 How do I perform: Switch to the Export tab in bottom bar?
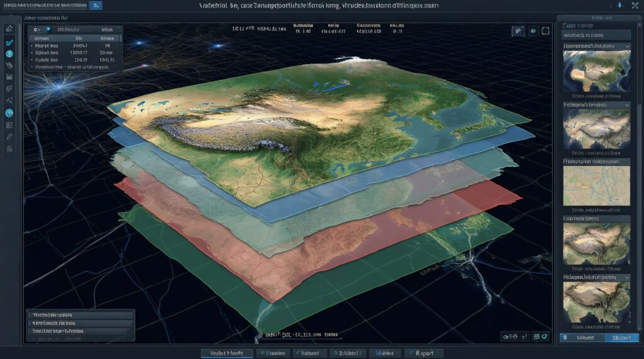424,353
